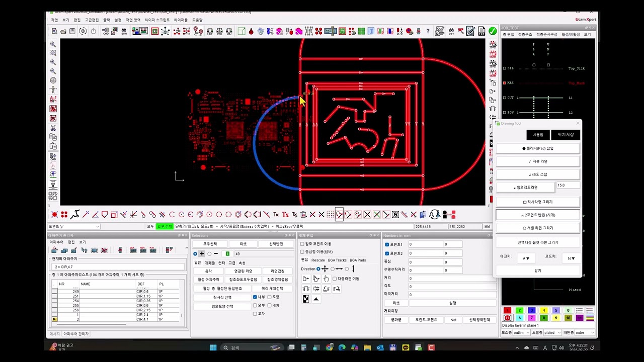
Task: Select the minus selection mode radio button
Action: (x=210, y=254)
